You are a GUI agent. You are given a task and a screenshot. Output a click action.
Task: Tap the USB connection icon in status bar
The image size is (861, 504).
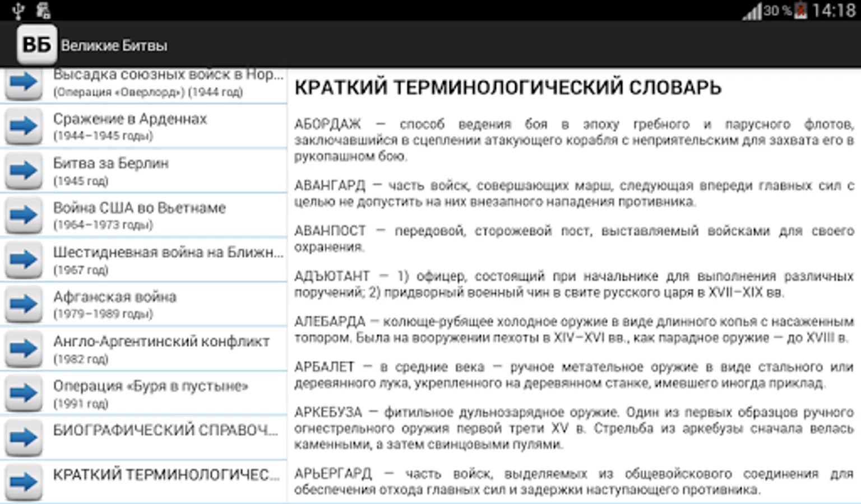click(18, 10)
